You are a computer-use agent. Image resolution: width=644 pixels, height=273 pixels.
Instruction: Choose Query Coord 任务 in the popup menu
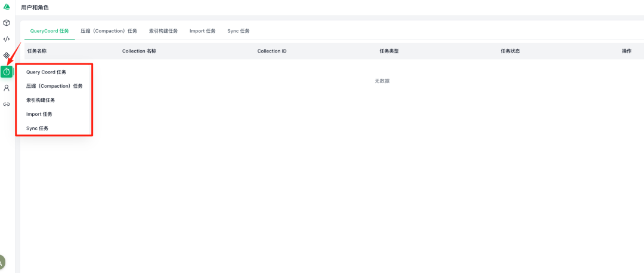(x=46, y=72)
